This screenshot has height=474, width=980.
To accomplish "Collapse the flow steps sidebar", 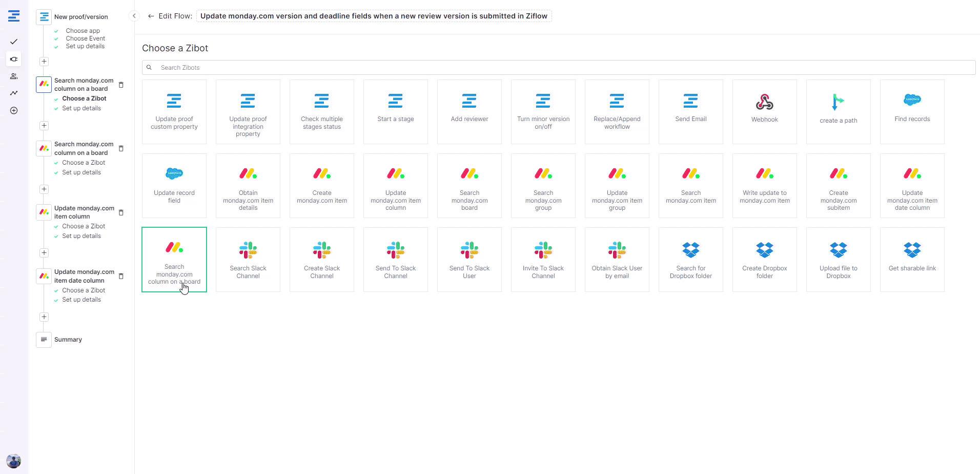I will [x=134, y=16].
